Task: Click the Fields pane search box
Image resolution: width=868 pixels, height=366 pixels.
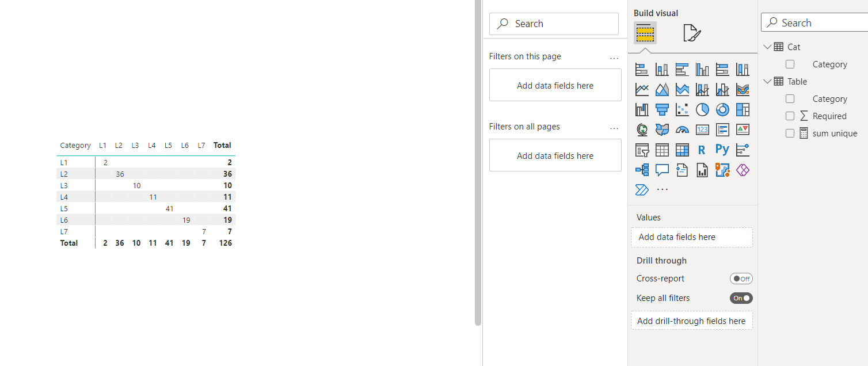Action: 814,23
